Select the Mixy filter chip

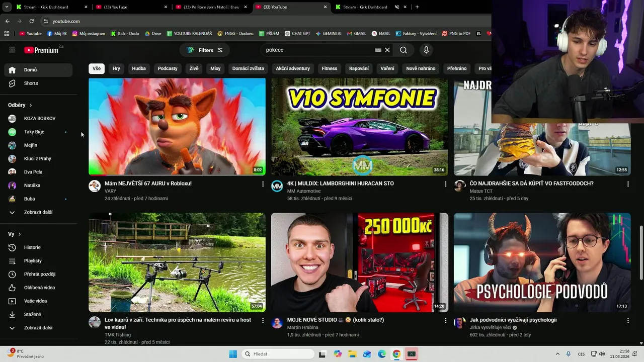(x=215, y=68)
